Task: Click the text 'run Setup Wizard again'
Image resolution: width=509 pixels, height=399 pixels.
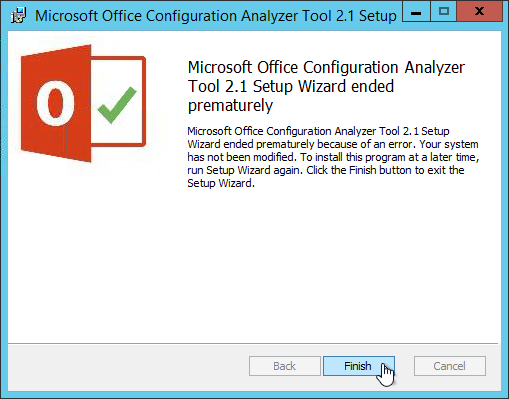Action: (245, 170)
